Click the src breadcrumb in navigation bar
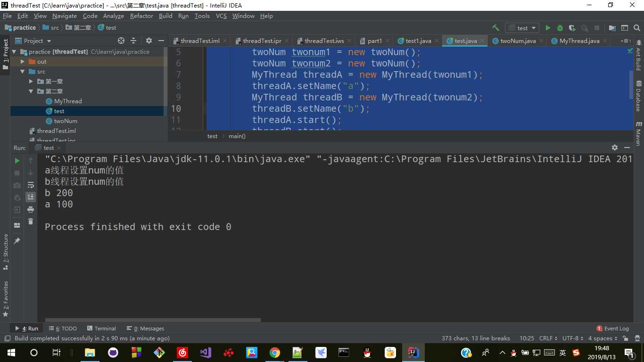This screenshot has width=644, height=362. (x=51, y=28)
